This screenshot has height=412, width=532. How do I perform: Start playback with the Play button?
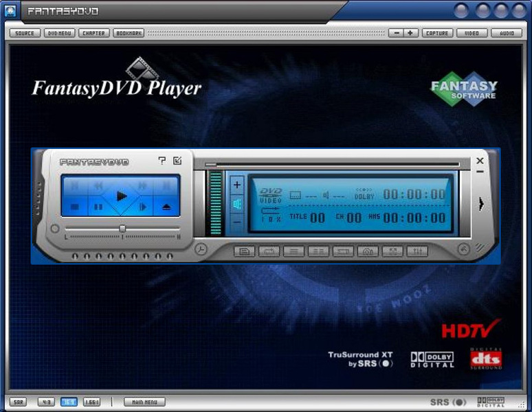point(121,196)
